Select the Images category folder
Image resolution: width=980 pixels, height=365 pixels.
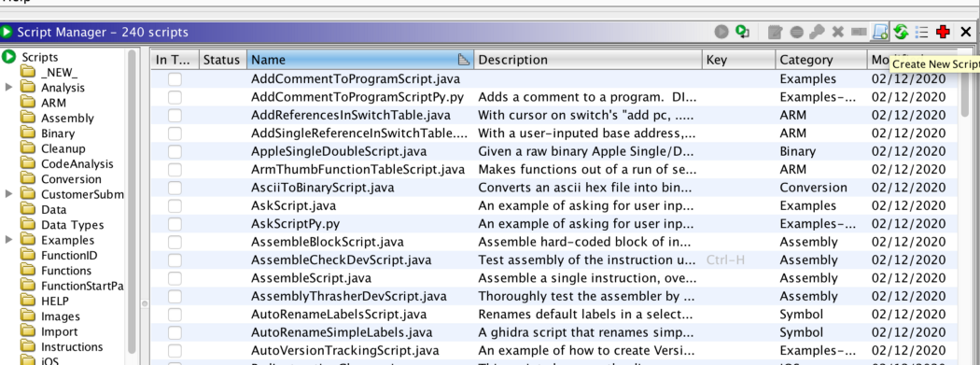[61, 316]
